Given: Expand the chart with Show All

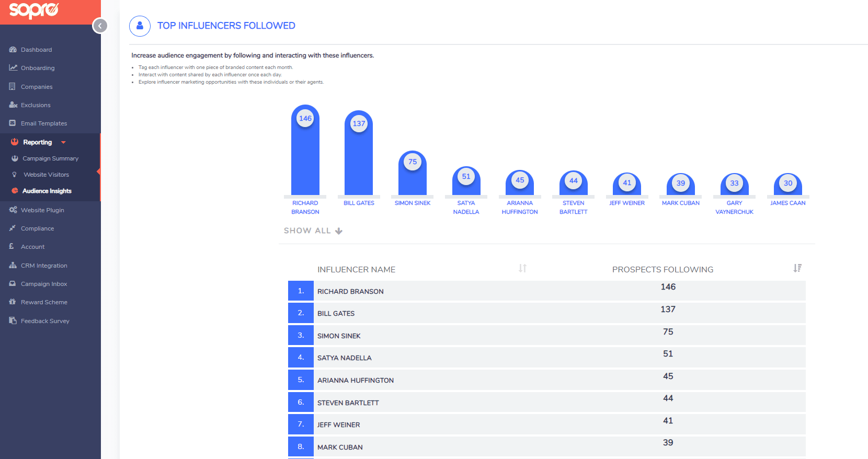Looking at the screenshot, I should click(313, 231).
